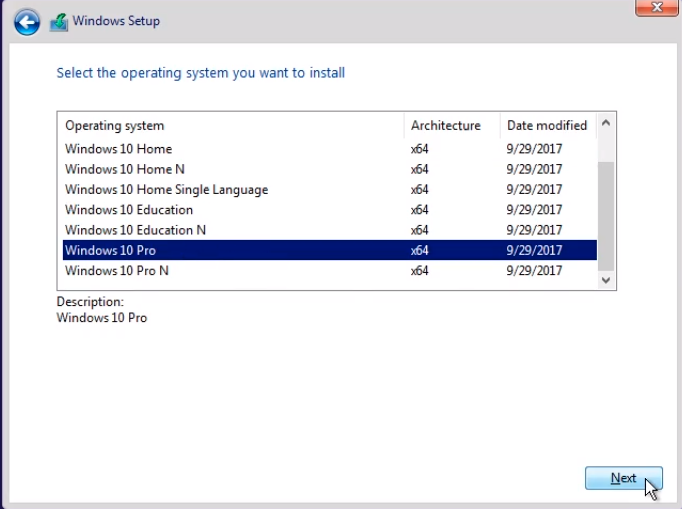The image size is (682, 509).
Task: Select the highlighted Windows 10 Pro row
Action: (x=330, y=250)
